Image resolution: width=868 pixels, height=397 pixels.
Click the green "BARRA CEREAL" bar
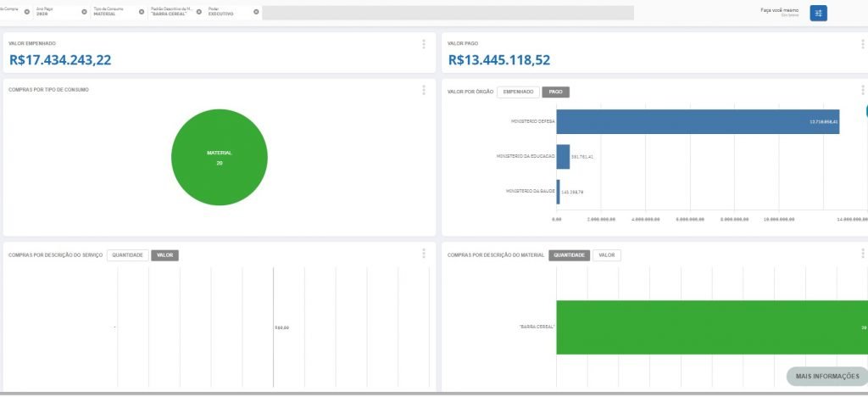(x=712, y=327)
